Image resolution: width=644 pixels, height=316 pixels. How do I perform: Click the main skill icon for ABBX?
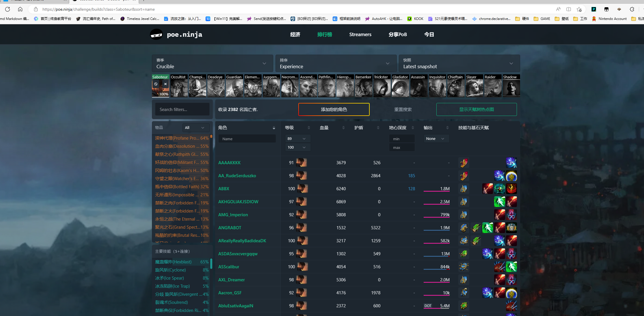pos(464,189)
